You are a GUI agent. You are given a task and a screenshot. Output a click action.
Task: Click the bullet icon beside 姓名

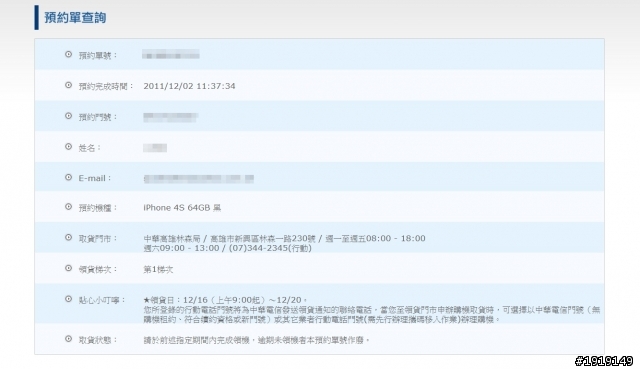[69, 147]
